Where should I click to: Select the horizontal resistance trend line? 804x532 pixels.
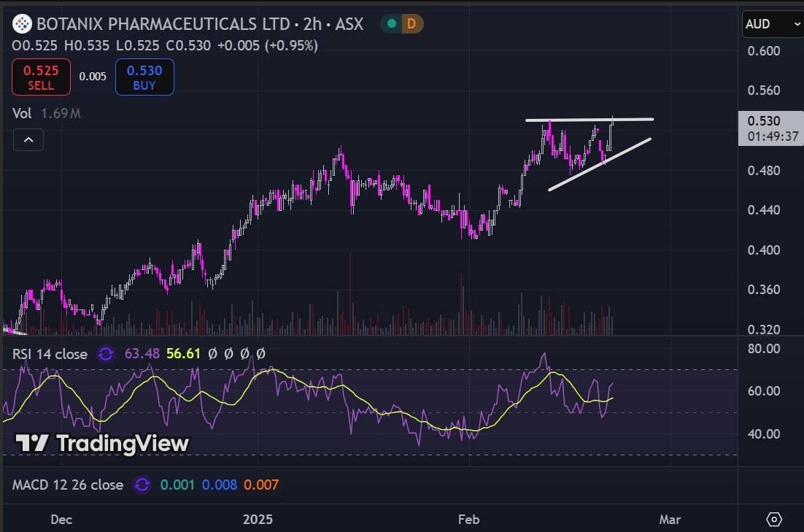tap(590, 120)
